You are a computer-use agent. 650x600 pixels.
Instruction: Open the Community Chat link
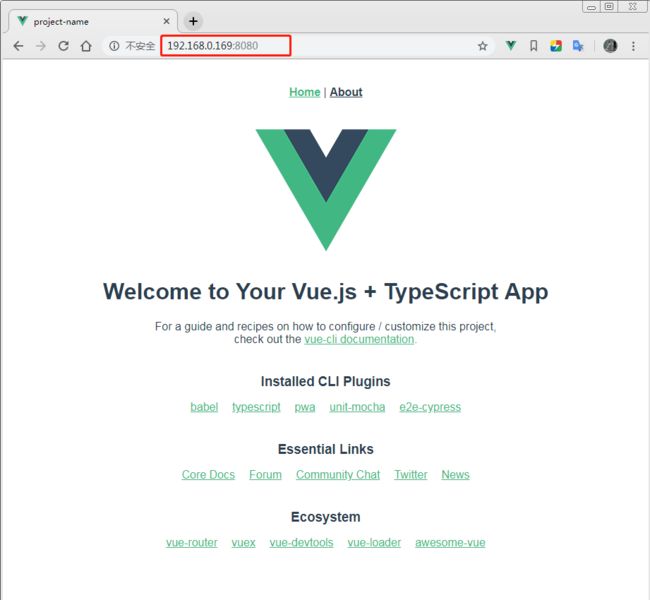point(338,475)
